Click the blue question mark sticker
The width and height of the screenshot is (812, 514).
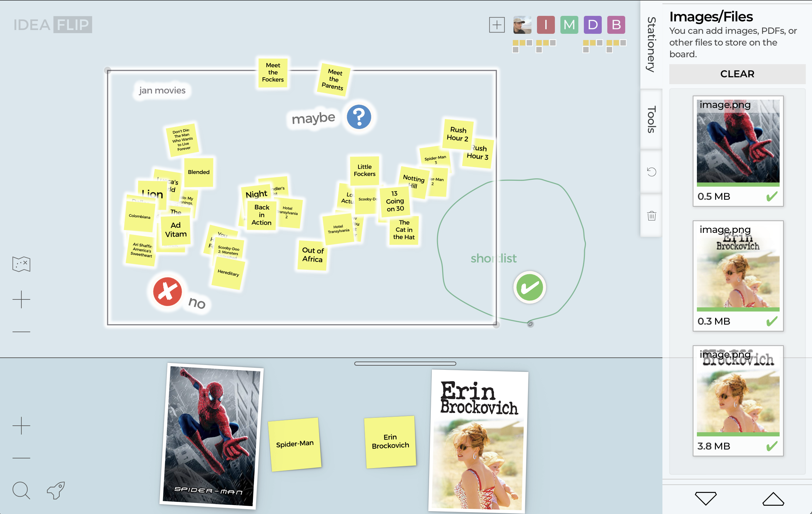click(359, 117)
